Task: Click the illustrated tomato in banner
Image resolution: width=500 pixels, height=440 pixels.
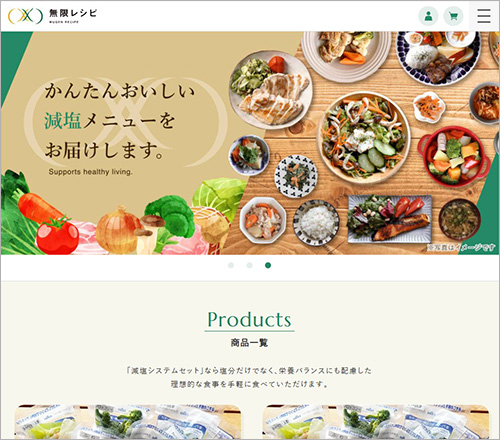Action: [57, 235]
